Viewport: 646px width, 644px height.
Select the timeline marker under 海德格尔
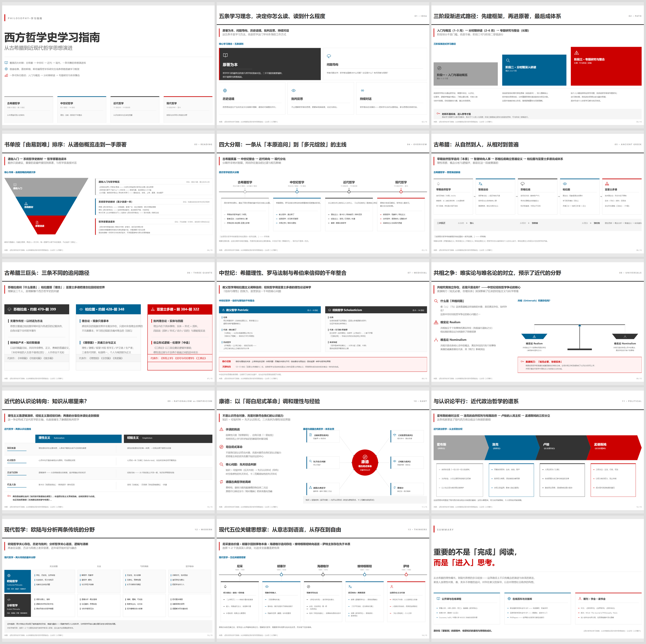pos(323,575)
